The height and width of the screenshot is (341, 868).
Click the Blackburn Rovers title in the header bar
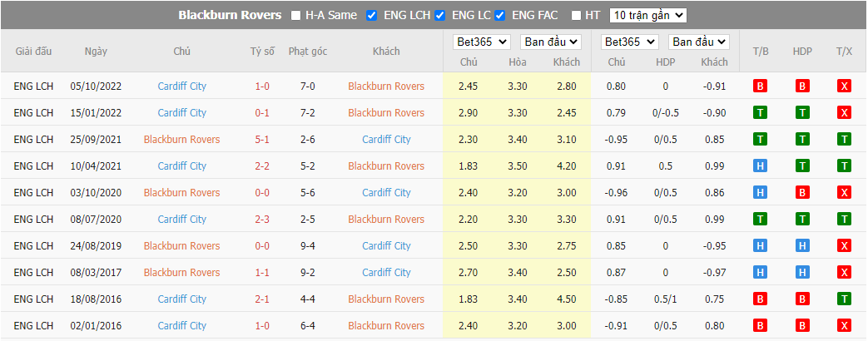point(230,16)
